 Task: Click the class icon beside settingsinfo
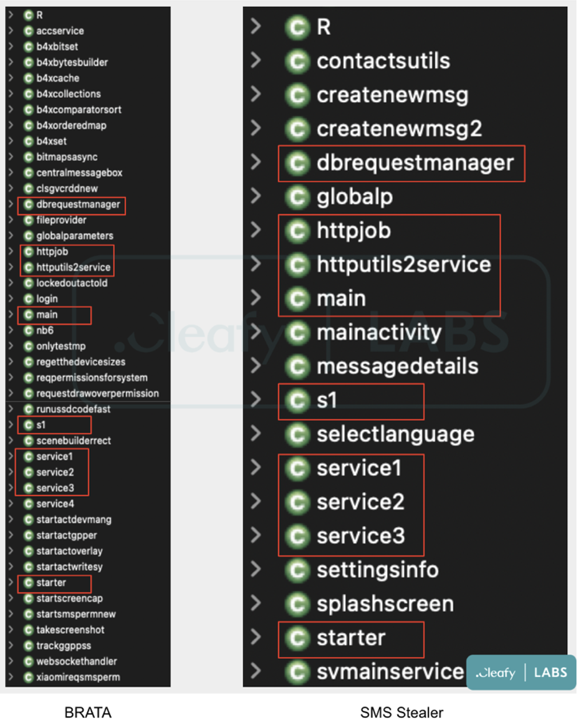point(297,570)
